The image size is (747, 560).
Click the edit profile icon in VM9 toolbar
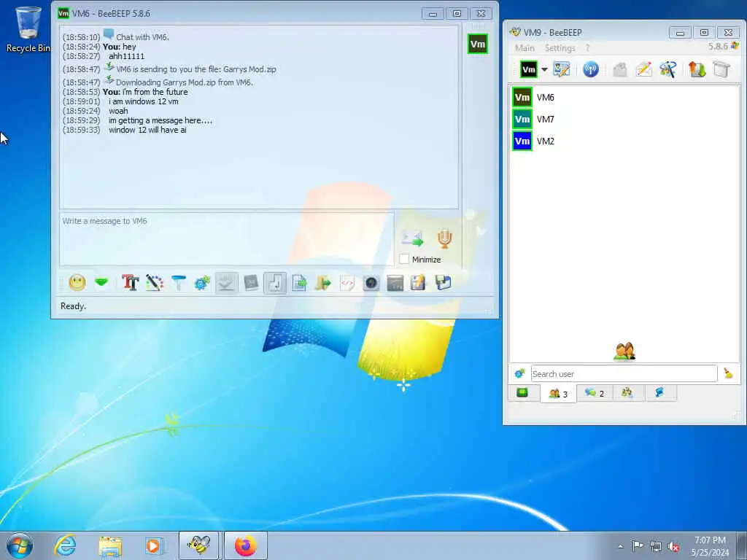561,69
